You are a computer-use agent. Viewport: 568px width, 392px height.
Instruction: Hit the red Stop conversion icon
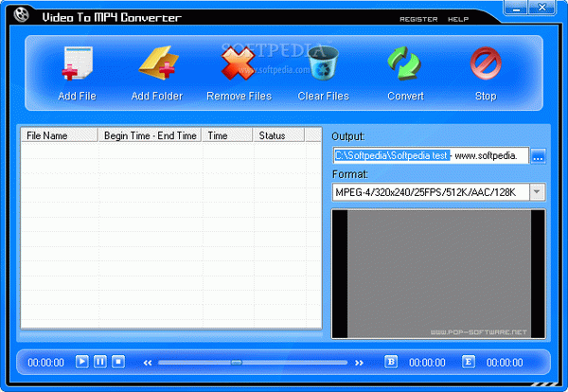click(x=486, y=63)
